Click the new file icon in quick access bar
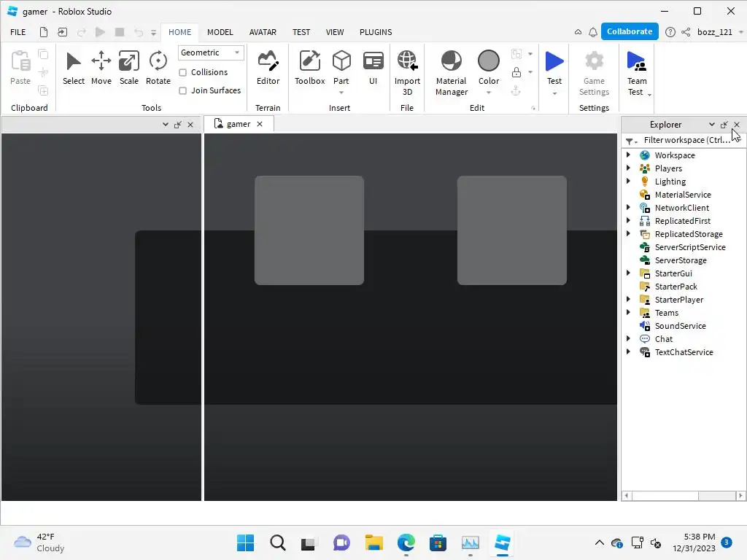The image size is (747, 560). [43, 32]
